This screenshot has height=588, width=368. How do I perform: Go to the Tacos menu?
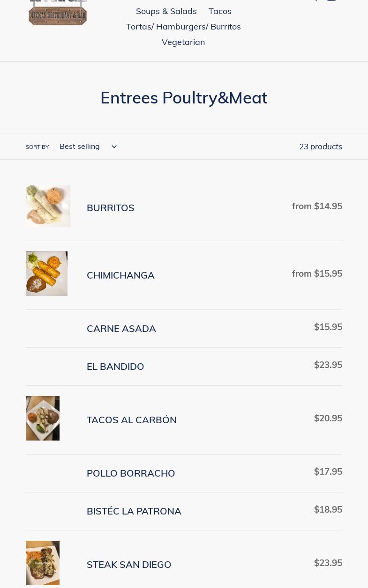(220, 11)
